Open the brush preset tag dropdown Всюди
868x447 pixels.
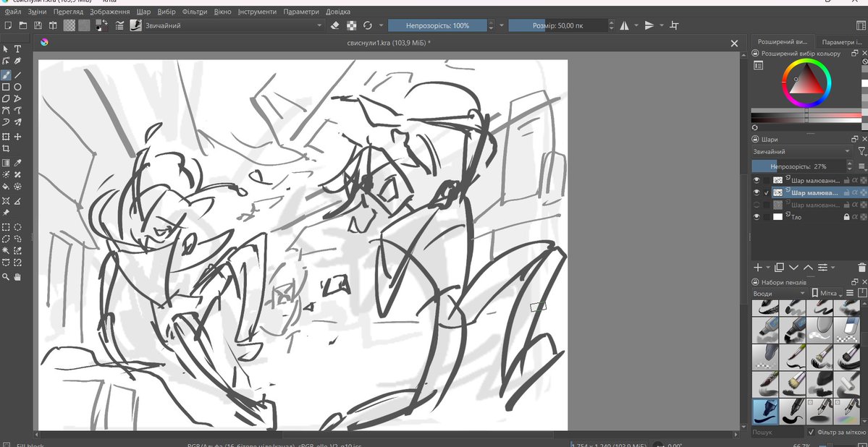779,293
